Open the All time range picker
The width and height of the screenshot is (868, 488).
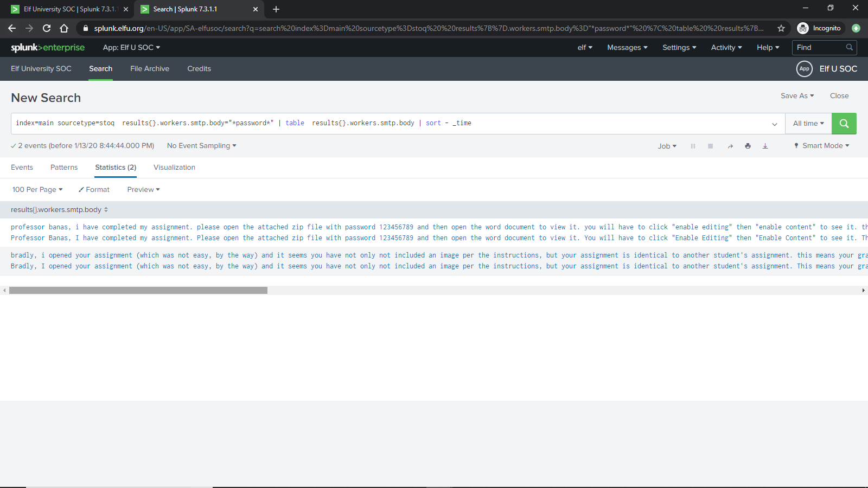pos(808,124)
